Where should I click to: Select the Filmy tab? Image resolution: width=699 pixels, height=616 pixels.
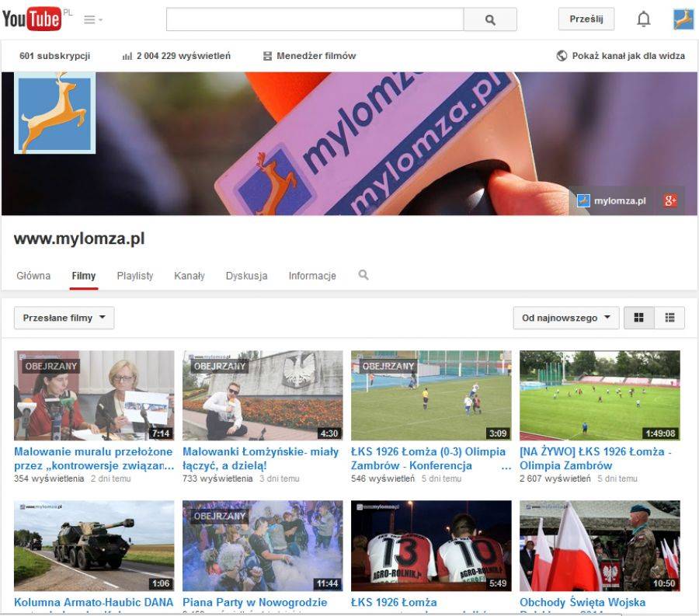[x=84, y=276]
